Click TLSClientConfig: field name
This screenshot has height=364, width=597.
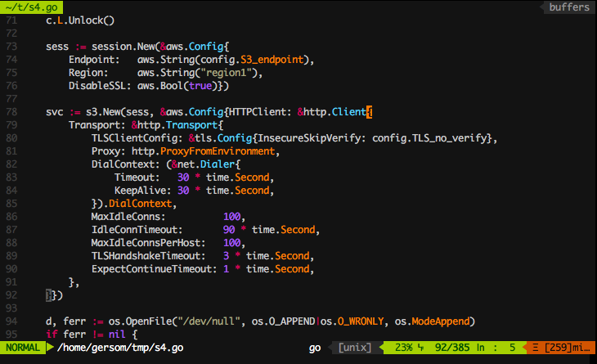pos(137,138)
